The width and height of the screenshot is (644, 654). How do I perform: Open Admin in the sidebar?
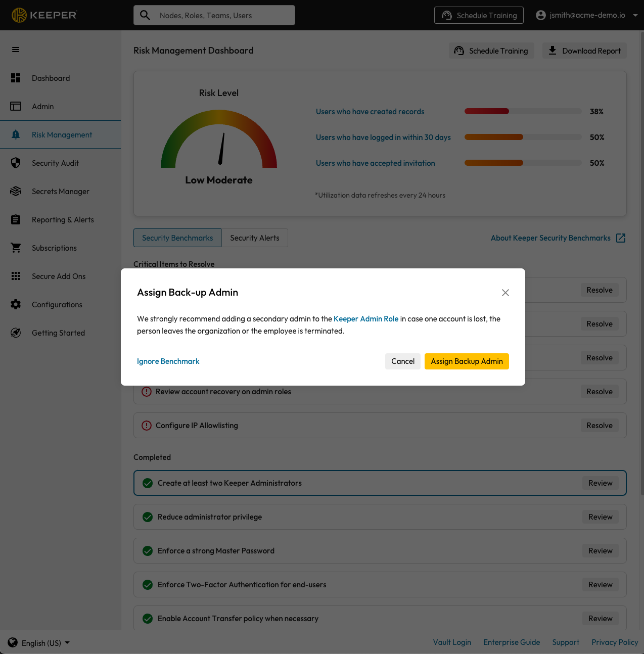[x=61, y=106]
